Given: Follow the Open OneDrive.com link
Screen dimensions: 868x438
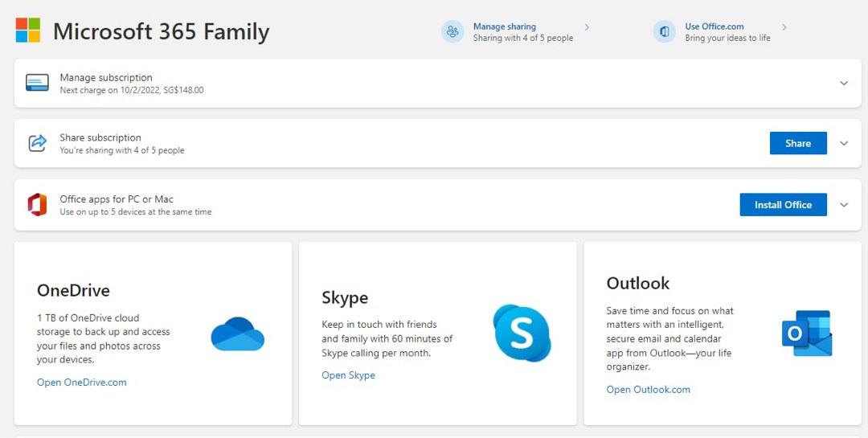Looking at the screenshot, I should click(82, 382).
